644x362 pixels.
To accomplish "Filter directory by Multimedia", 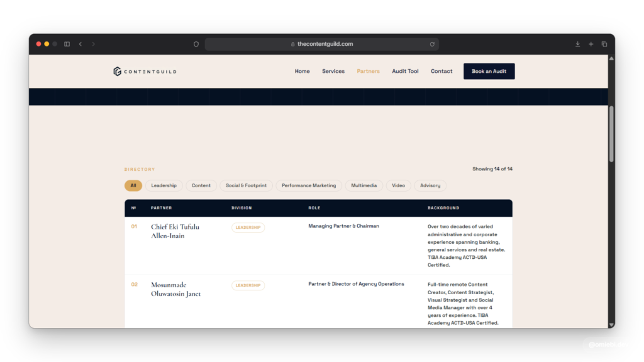I will click(x=364, y=185).
